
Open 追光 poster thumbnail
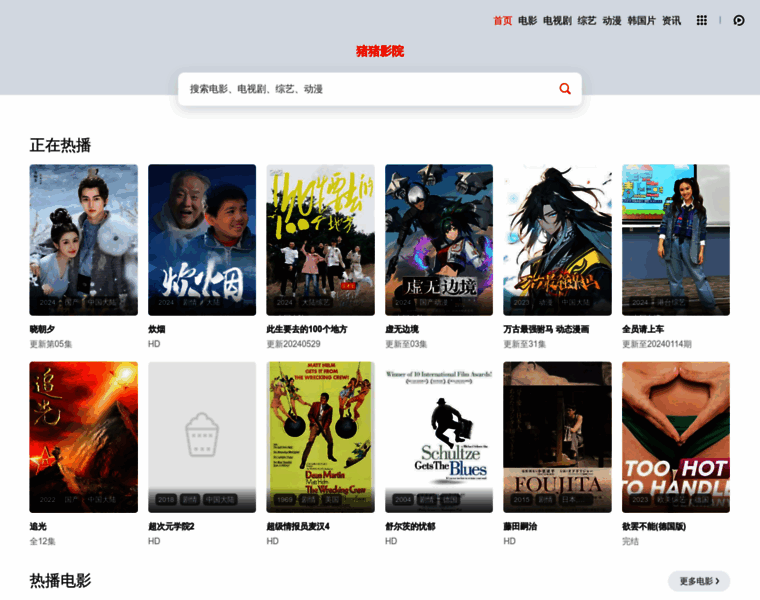[83, 437]
